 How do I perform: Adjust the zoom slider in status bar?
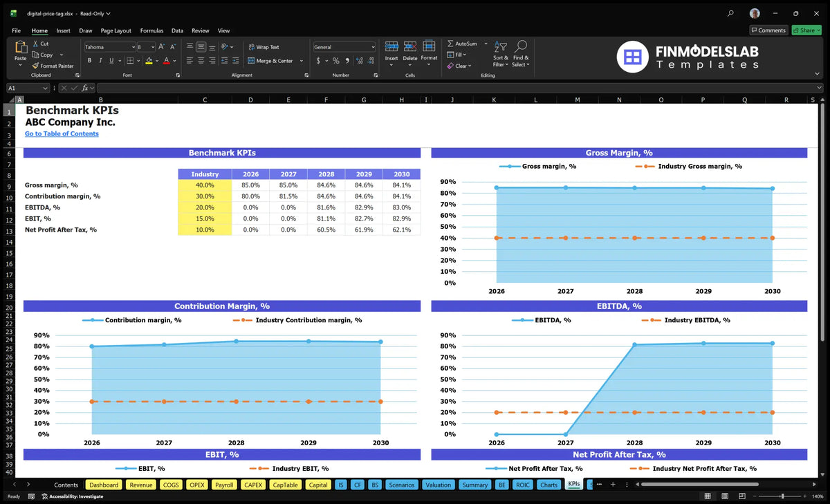(x=782, y=496)
